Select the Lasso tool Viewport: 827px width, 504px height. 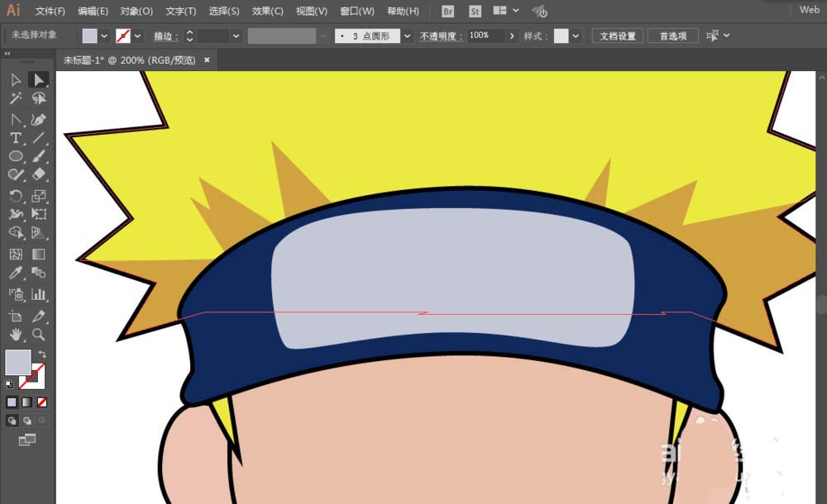point(39,98)
